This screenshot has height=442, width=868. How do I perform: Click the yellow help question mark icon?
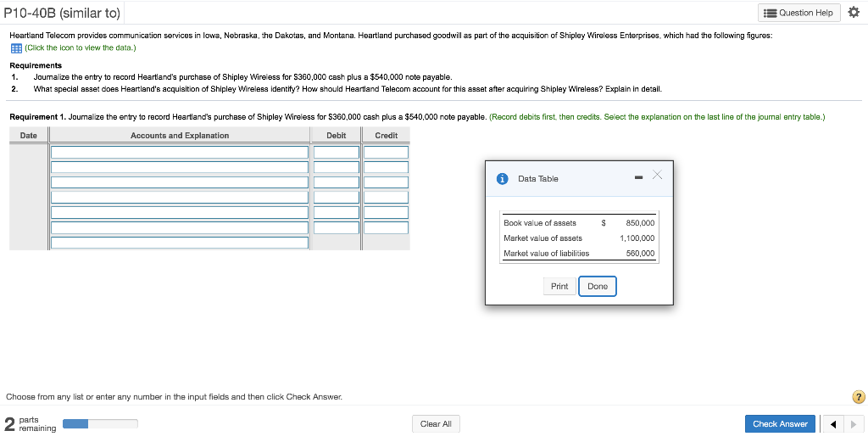858,397
